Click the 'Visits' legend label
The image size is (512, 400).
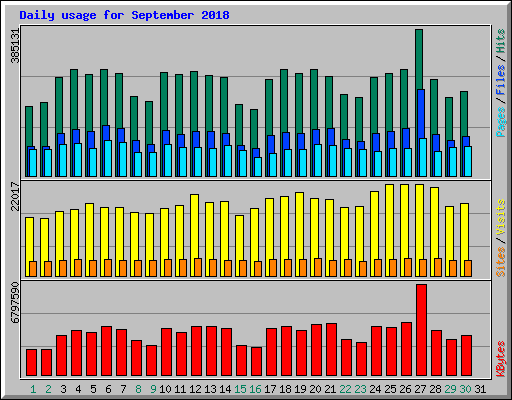coord(501,217)
